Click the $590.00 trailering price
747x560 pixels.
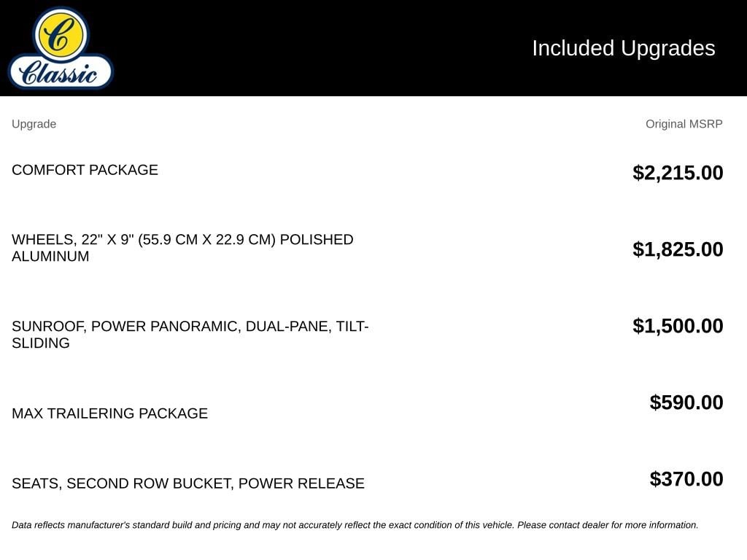[x=686, y=402]
